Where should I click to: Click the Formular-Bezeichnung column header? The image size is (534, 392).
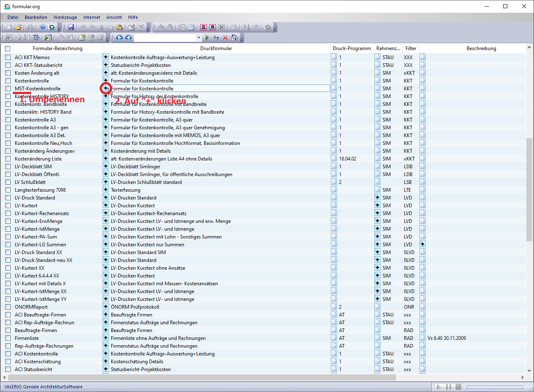tap(57, 48)
